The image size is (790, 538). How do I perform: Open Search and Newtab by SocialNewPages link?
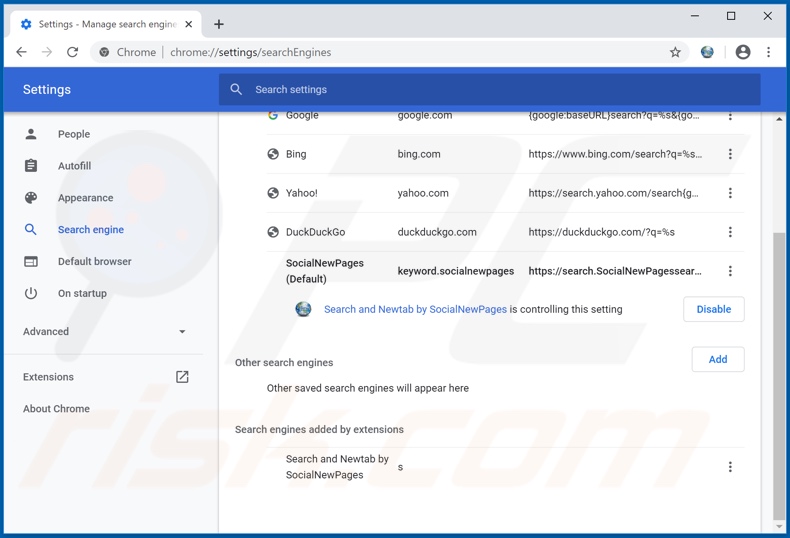coord(415,309)
